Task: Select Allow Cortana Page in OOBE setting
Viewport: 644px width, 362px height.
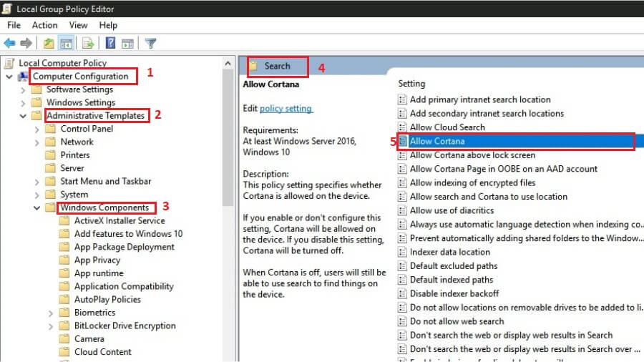Action: click(504, 169)
